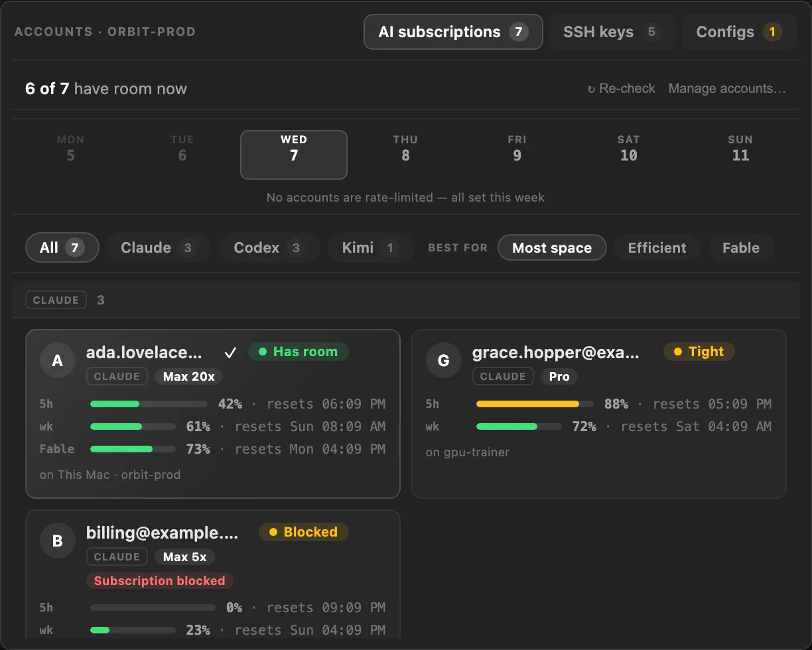Click the Max 5x plan badge

coord(185,556)
